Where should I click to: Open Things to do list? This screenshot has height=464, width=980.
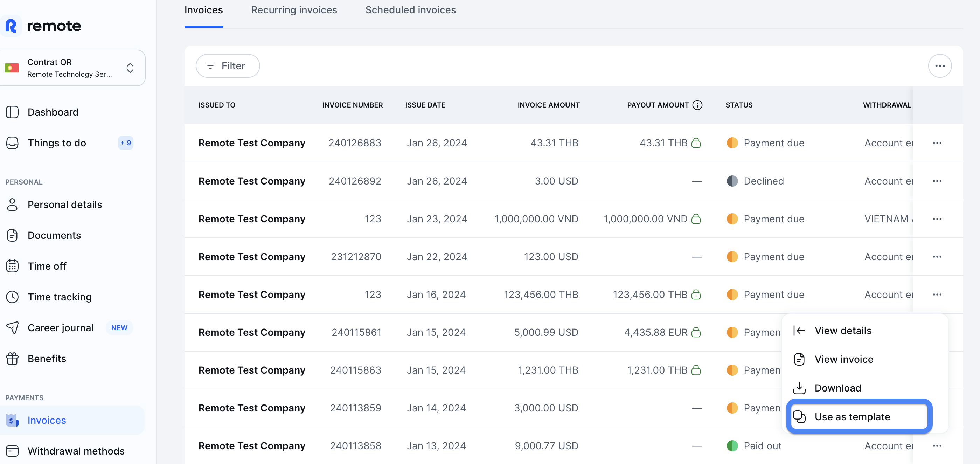pyautogui.click(x=57, y=143)
